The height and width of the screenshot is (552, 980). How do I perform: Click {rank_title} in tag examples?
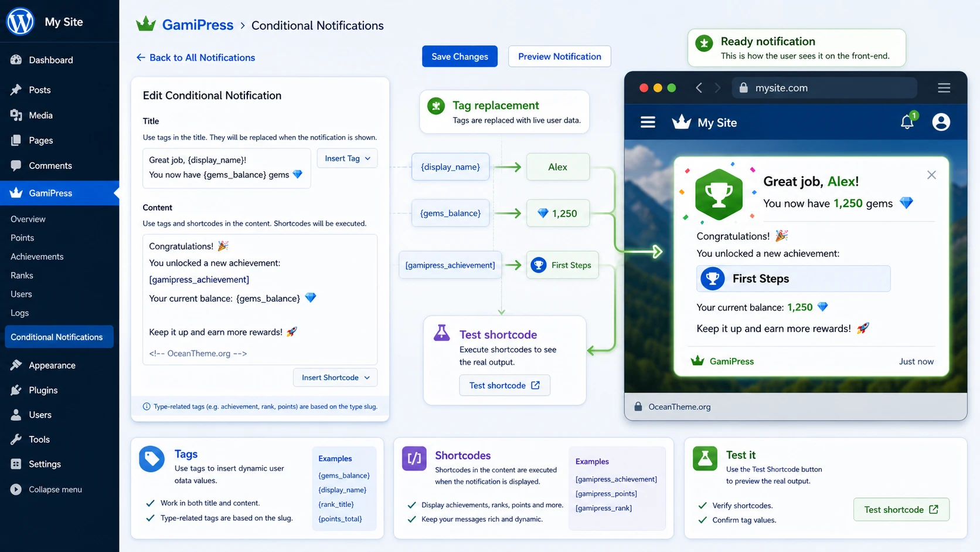(336, 504)
